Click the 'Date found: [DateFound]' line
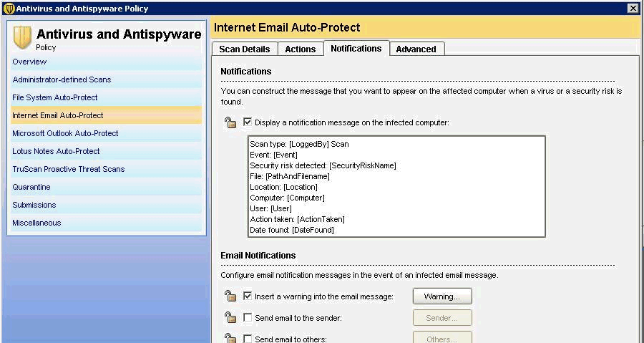 (292, 230)
